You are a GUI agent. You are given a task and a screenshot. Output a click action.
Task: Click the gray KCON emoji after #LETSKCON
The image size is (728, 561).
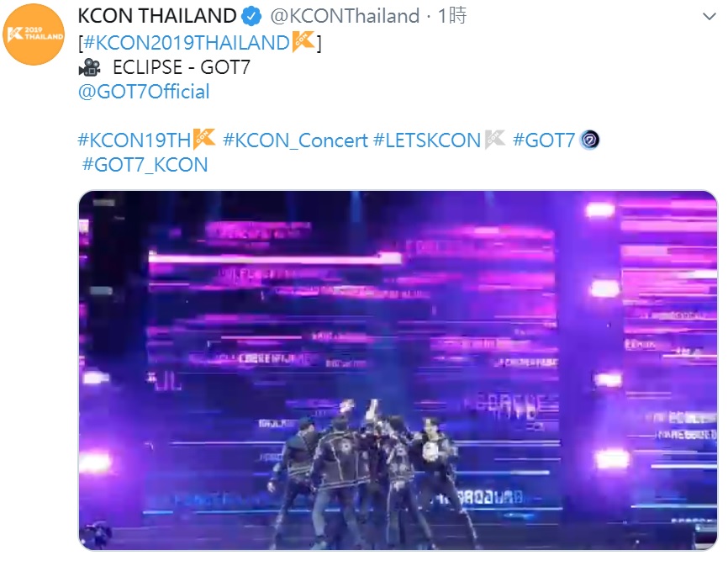click(495, 140)
